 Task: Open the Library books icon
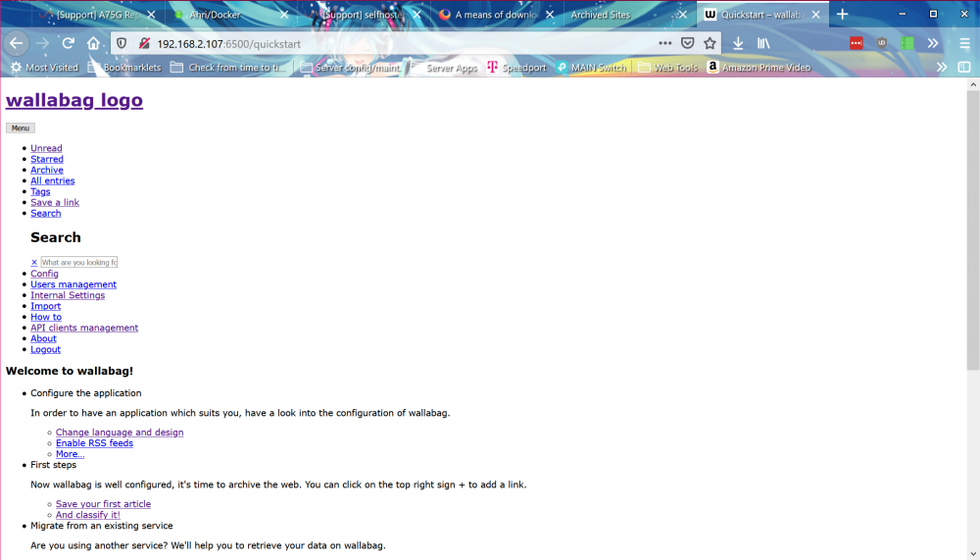coord(763,43)
